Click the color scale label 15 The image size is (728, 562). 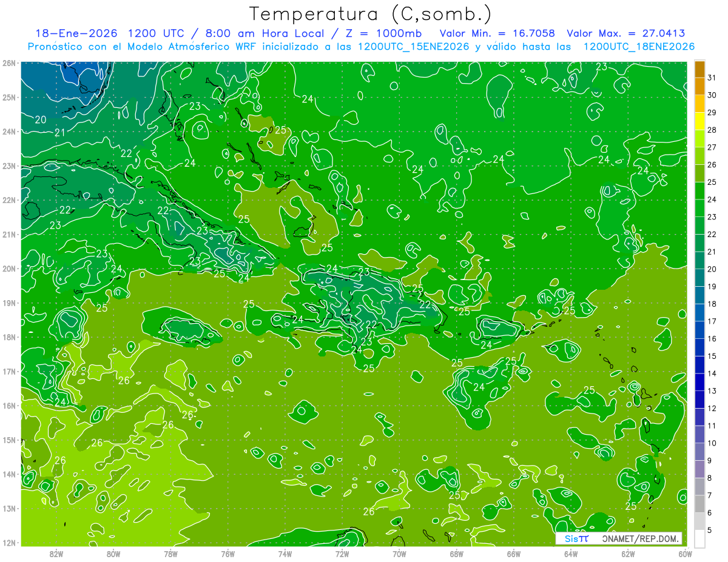click(712, 356)
